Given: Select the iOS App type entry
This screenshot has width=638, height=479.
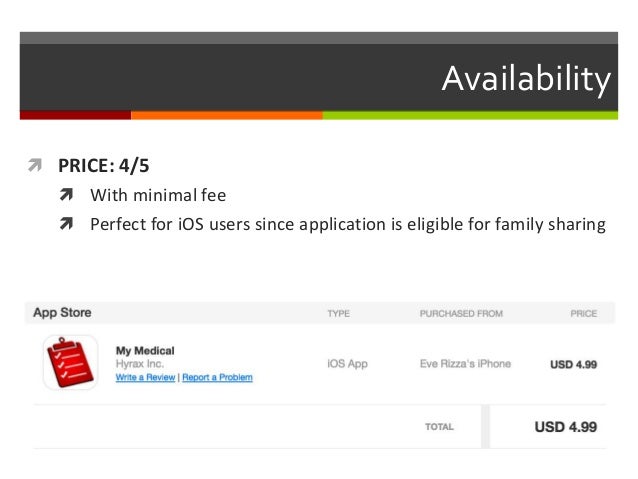Looking at the screenshot, I should pyautogui.click(x=347, y=363).
